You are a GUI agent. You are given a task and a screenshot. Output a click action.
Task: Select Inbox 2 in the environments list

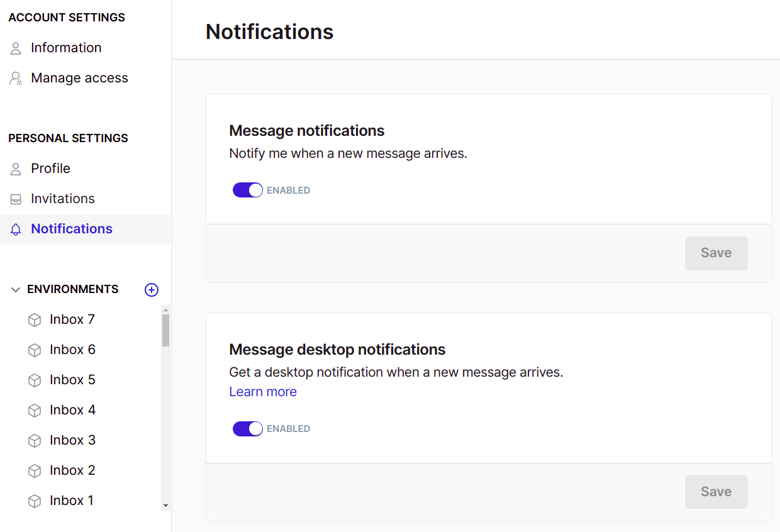tap(72, 470)
